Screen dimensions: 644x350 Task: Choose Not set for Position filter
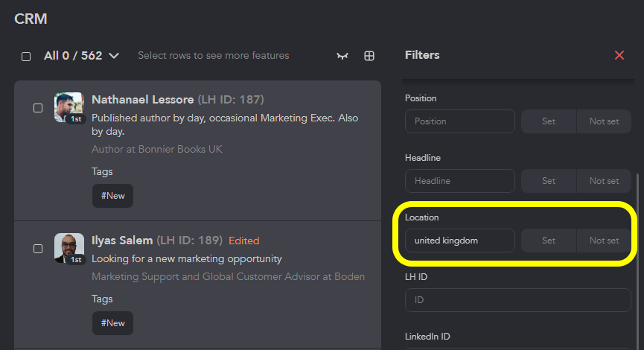tap(604, 121)
